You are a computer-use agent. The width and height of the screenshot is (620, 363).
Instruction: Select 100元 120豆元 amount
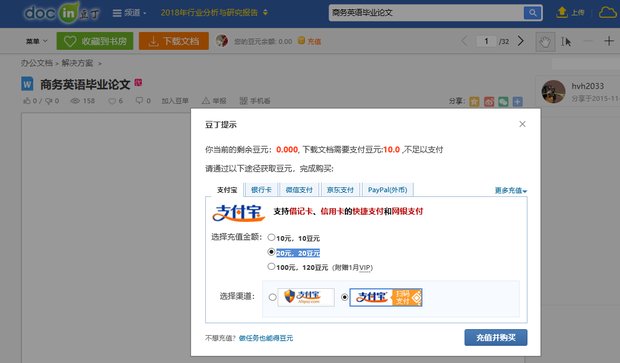pos(271,267)
